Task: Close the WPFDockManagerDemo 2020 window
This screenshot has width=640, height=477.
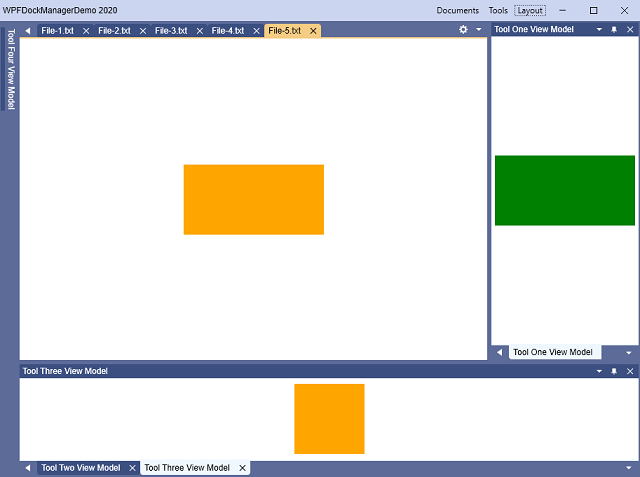Action: (x=624, y=11)
